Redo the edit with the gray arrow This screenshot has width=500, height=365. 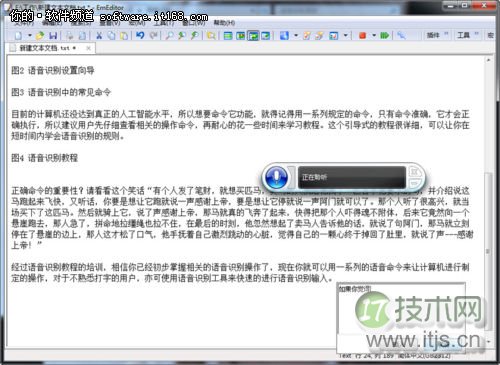(x=153, y=35)
